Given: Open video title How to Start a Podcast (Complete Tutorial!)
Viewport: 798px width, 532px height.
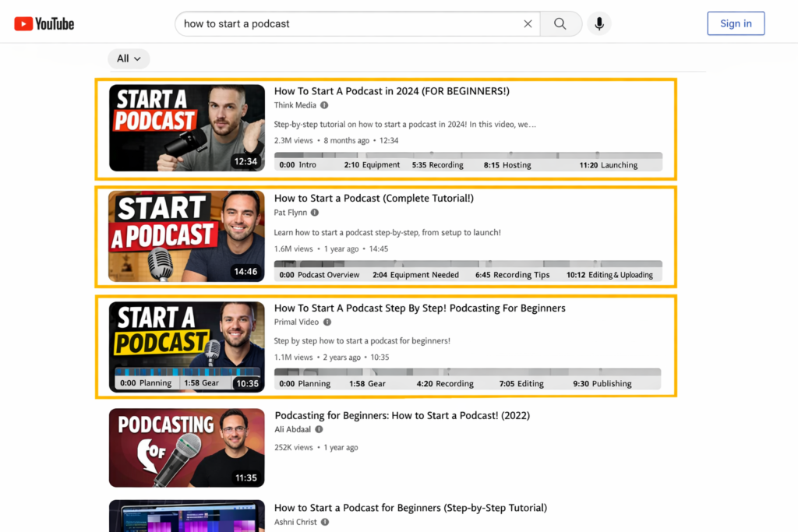Looking at the screenshot, I should (374, 199).
